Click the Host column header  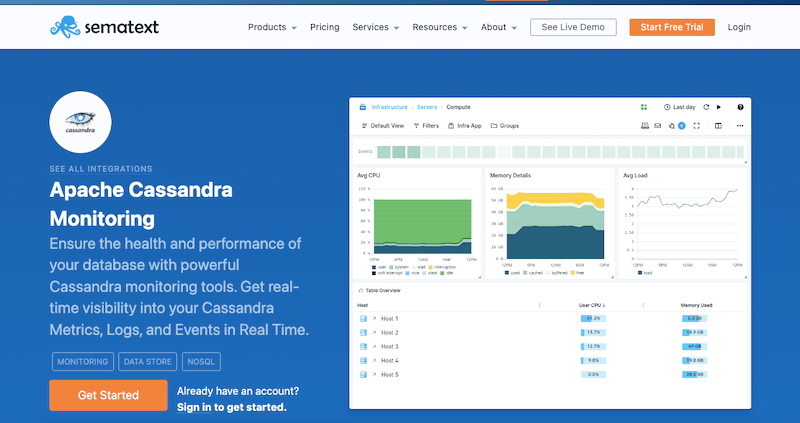tap(362, 305)
